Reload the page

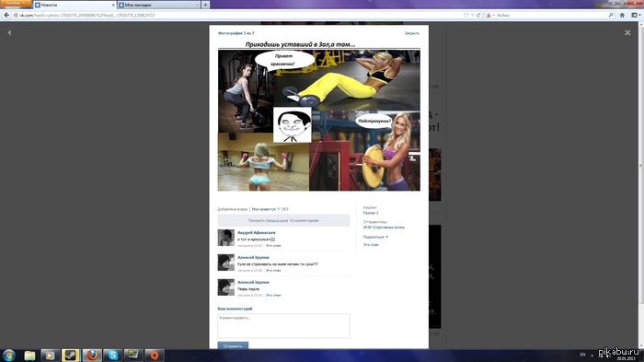click(478, 16)
